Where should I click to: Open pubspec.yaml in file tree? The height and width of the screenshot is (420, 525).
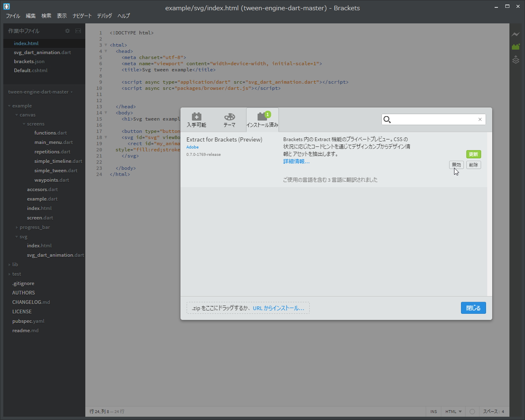pyautogui.click(x=28, y=321)
